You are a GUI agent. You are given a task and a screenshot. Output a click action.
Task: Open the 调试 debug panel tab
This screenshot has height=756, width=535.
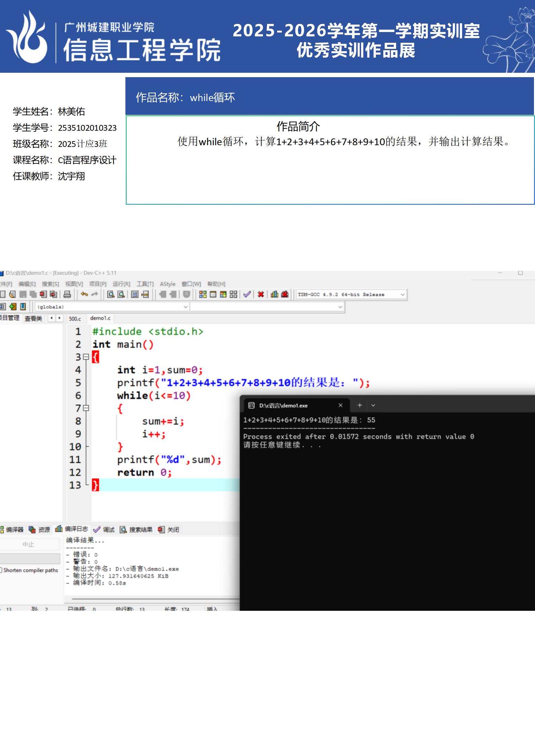104,530
